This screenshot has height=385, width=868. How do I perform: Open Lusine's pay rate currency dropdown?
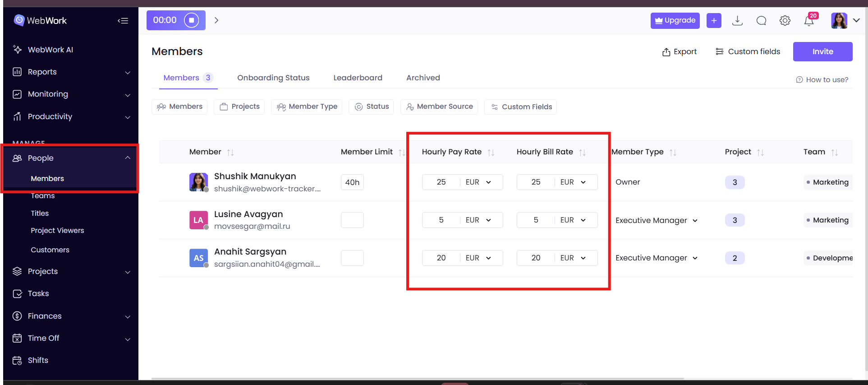(x=478, y=220)
